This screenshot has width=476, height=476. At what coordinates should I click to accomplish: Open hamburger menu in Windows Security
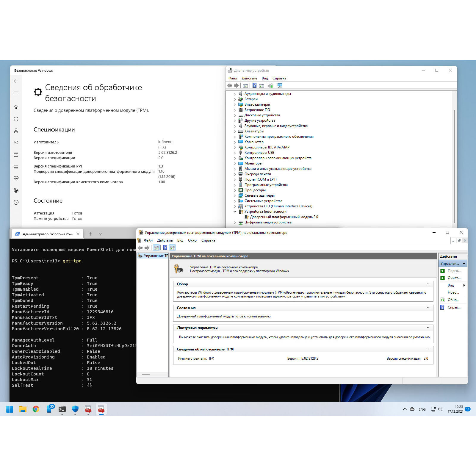tap(16, 93)
